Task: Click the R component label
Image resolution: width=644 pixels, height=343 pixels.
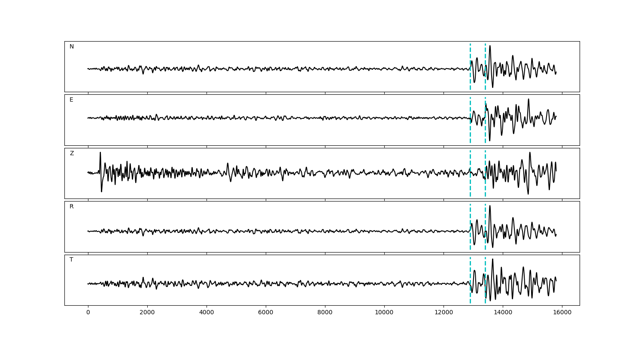Action: pyautogui.click(x=72, y=207)
